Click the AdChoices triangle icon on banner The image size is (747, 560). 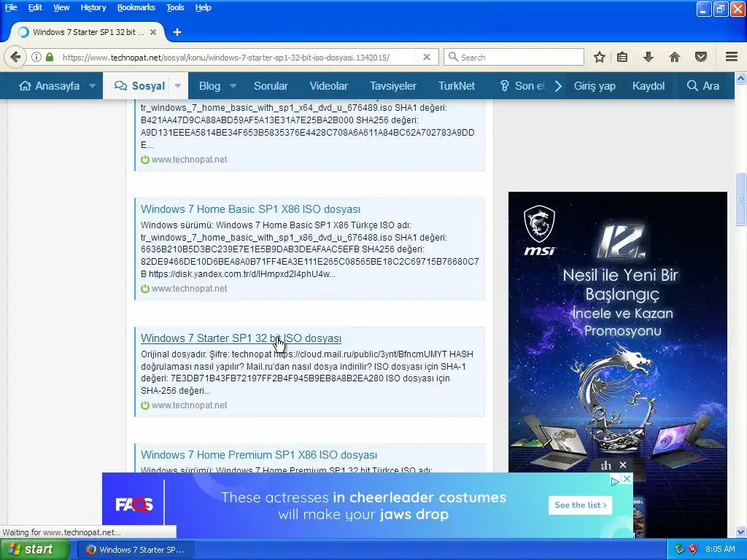coord(615,481)
